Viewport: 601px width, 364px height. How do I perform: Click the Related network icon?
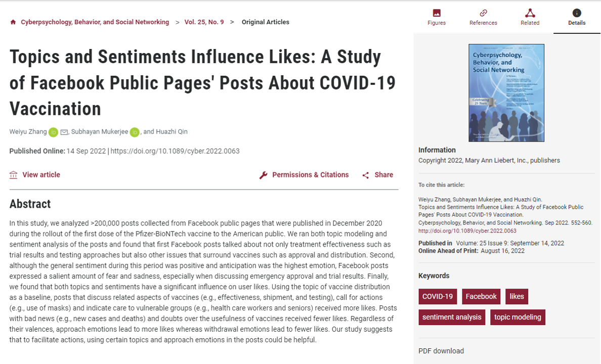pos(530,13)
